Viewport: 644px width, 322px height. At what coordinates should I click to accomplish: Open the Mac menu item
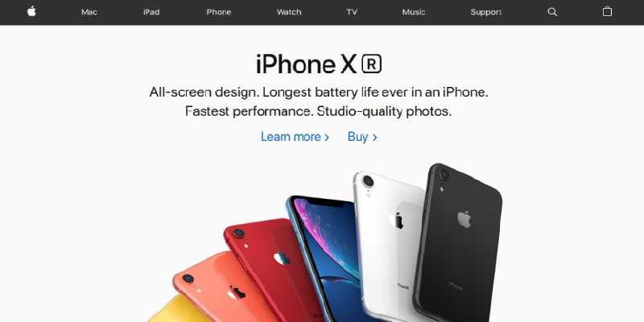89,12
